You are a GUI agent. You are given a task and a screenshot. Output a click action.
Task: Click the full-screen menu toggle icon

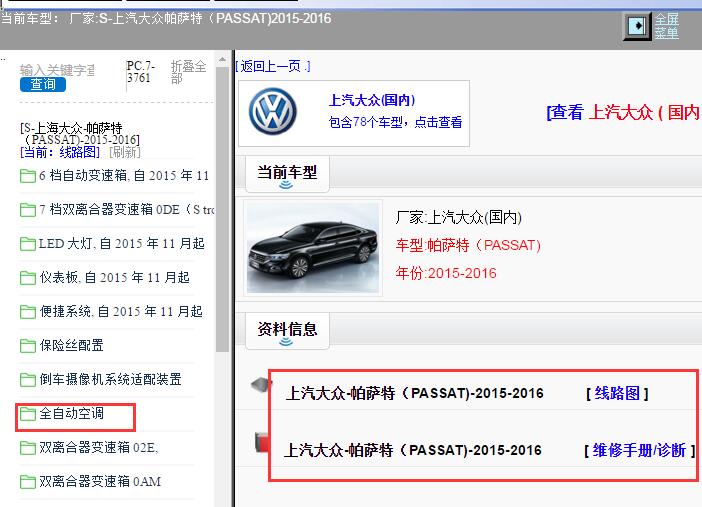tap(637, 26)
